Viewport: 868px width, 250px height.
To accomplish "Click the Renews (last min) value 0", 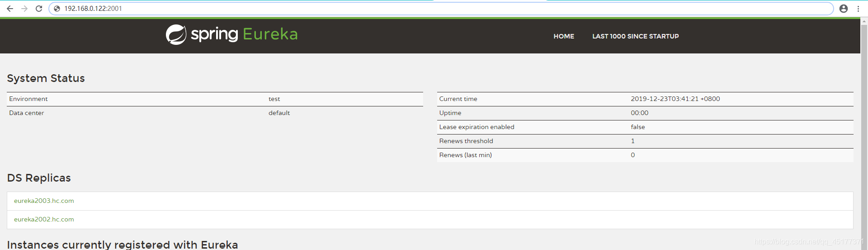I will tap(633, 155).
